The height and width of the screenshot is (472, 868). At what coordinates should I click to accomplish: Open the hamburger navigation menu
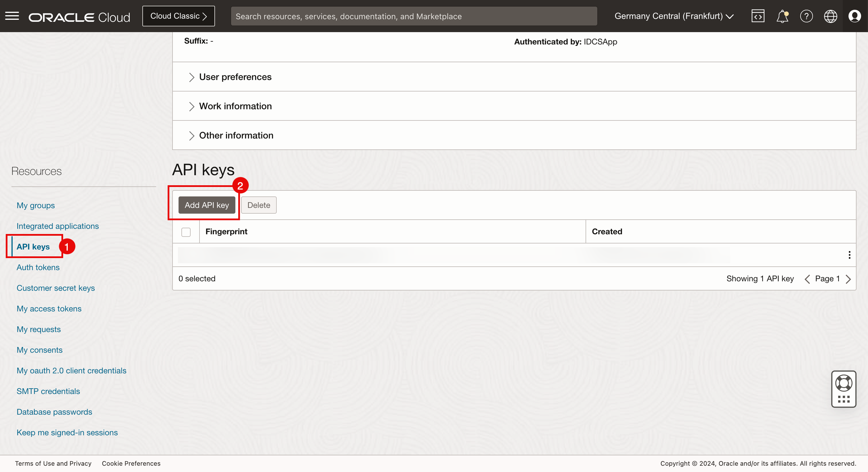click(x=12, y=16)
